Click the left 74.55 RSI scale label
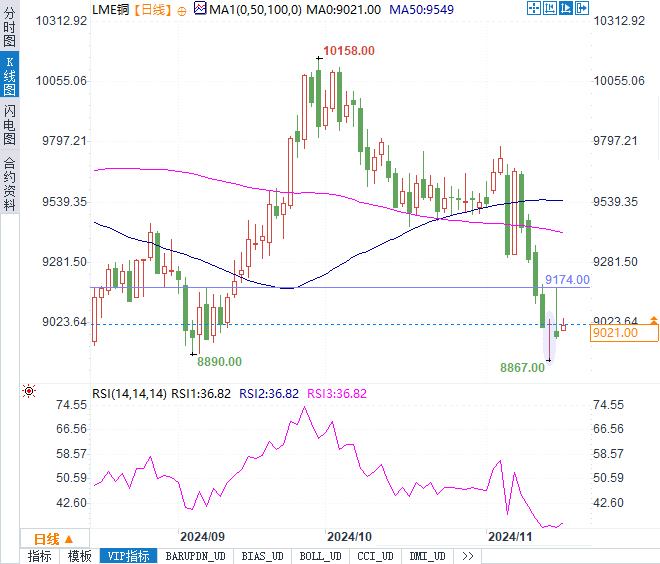Screen dimensions: 660x564 71,405
